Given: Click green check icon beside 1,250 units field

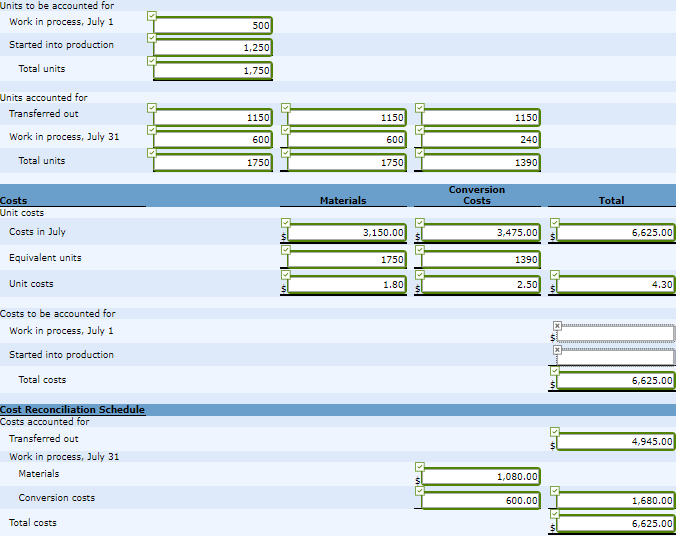Looking at the screenshot, I should point(151,38).
